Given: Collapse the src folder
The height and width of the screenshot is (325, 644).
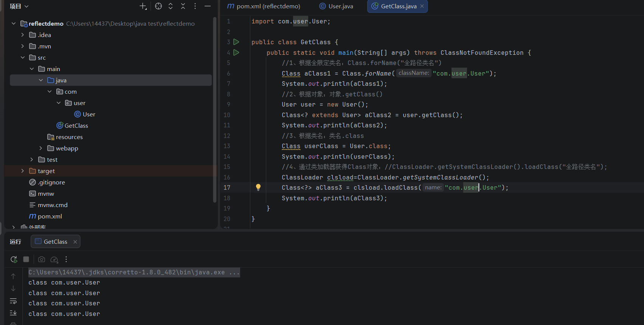Looking at the screenshot, I should click(x=23, y=57).
